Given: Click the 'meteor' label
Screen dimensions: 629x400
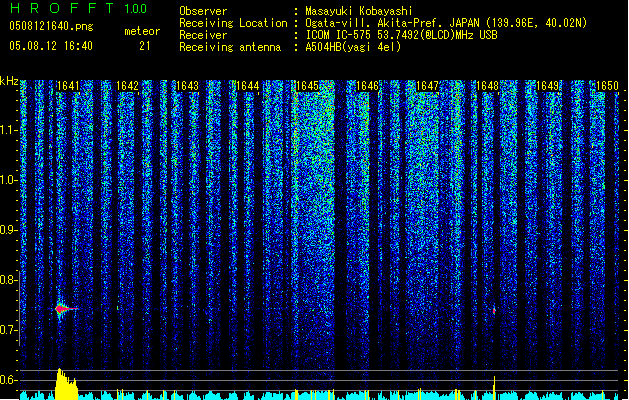Looking at the screenshot, I should [142, 31].
